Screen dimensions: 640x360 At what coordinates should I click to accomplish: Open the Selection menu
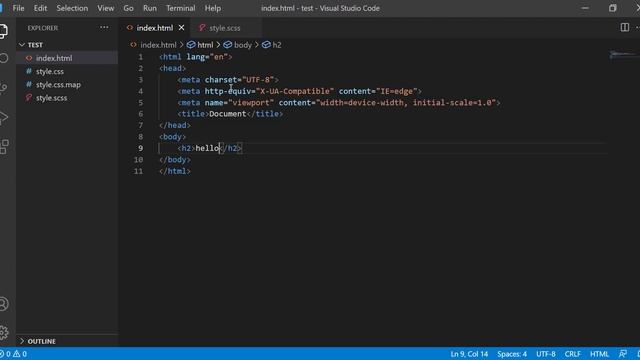(72, 8)
